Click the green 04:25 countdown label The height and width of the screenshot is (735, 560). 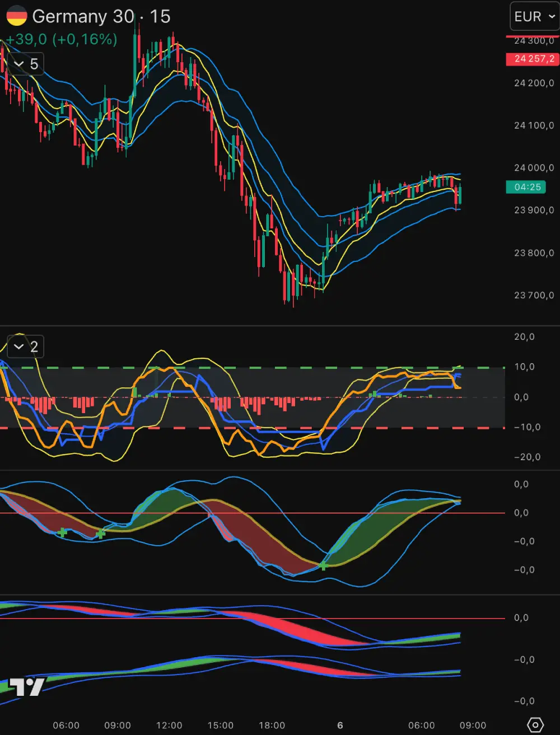[x=527, y=187]
